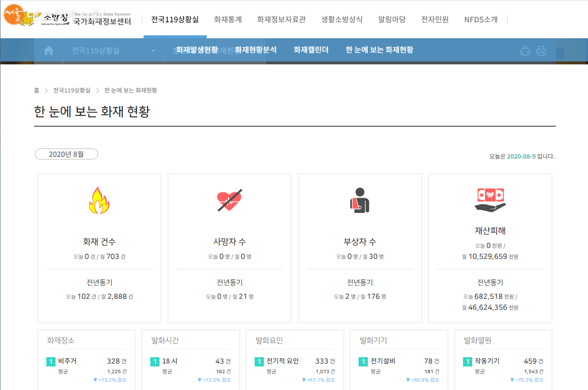
Task: Click the broken heart icon above 사망자 수
Action: tap(229, 200)
